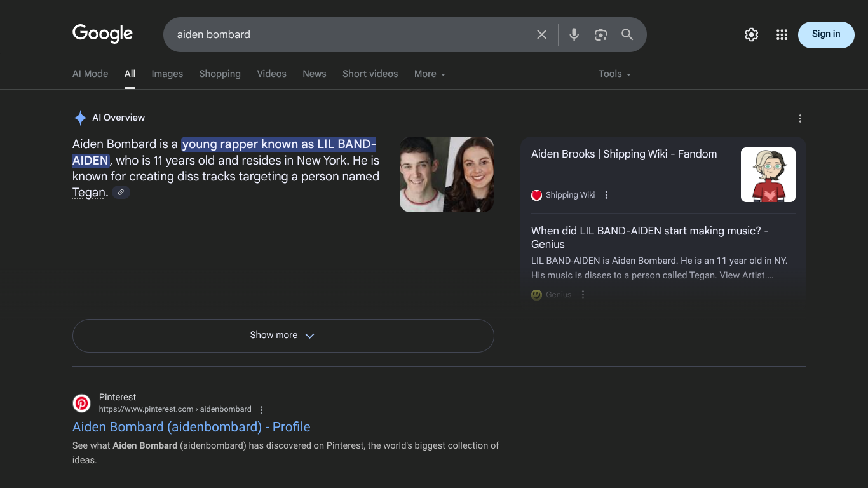Image resolution: width=868 pixels, height=488 pixels.
Task: Open the settings gear icon
Action: point(751,34)
